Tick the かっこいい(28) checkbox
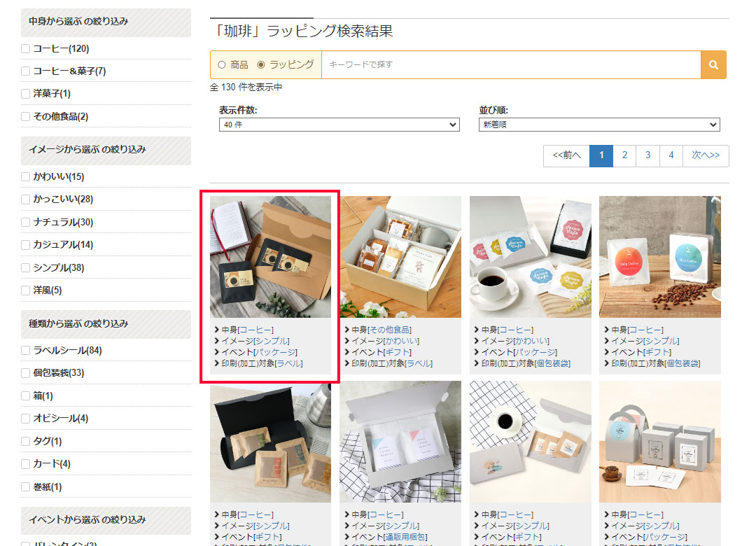This screenshot has width=756, height=546. [26, 199]
